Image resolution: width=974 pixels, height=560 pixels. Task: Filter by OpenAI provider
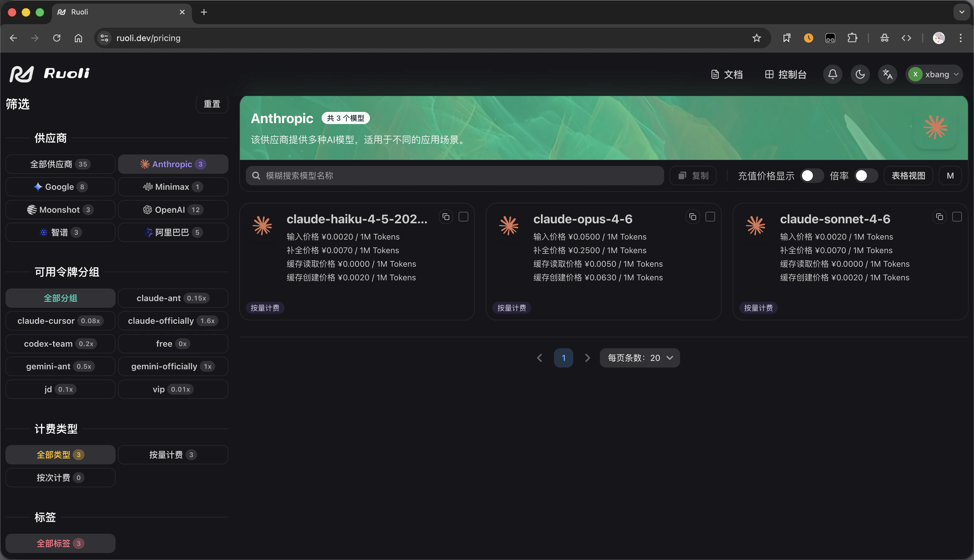coord(173,210)
